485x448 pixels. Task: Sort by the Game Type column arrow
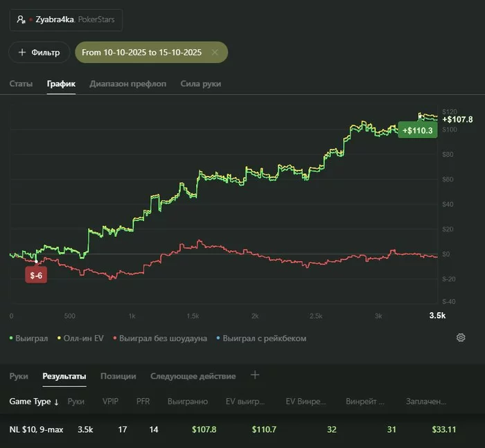tap(56, 402)
